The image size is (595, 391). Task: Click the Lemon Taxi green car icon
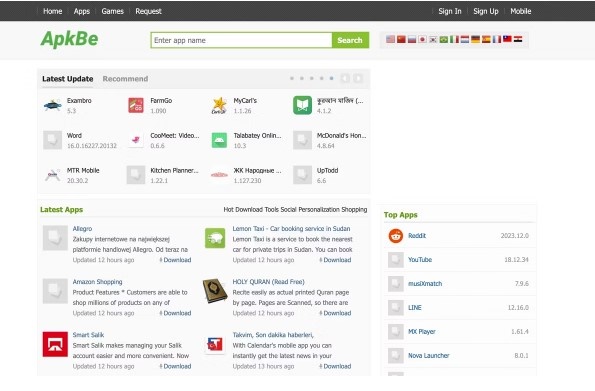tap(215, 238)
